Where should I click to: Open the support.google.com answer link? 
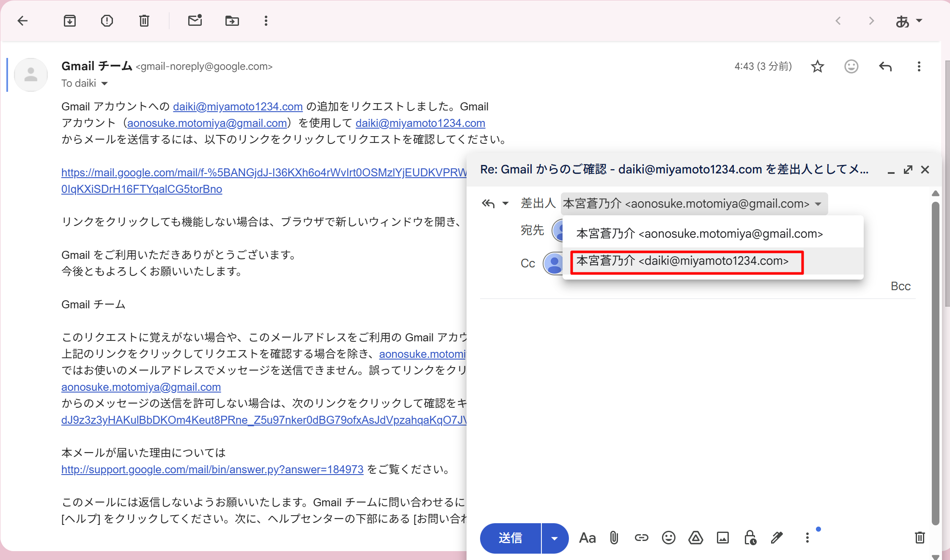point(212,469)
